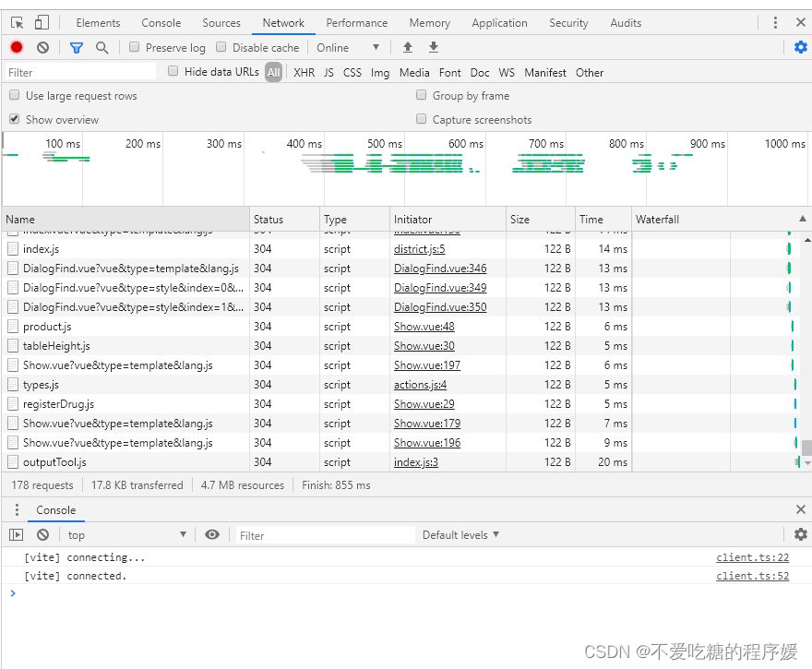The width and height of the screenshot is (812, 669).
Task: Open network settings gear icon
Action: 800,47
